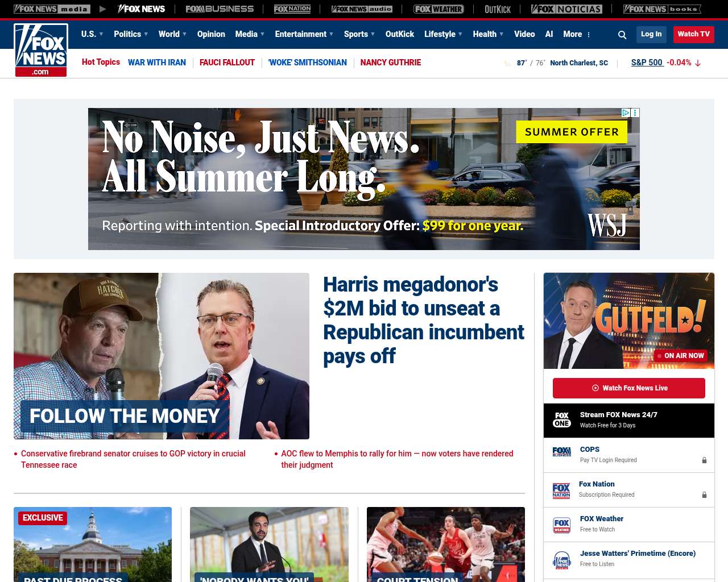This screenshot has width=728, height=582.
Task: Open Stream FOX News 24/7 offer
Action: [x=629, y=421]
